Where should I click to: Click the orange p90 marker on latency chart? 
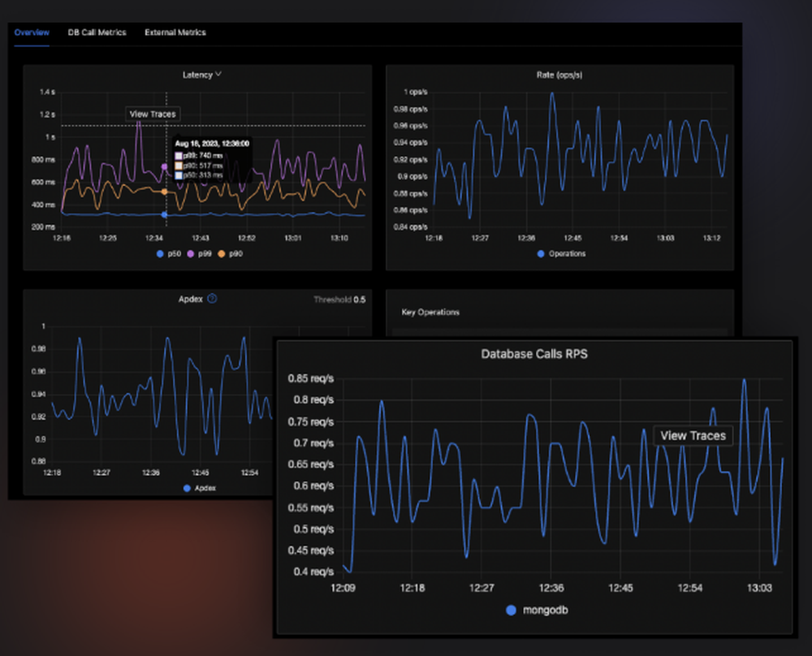[165, 192]
